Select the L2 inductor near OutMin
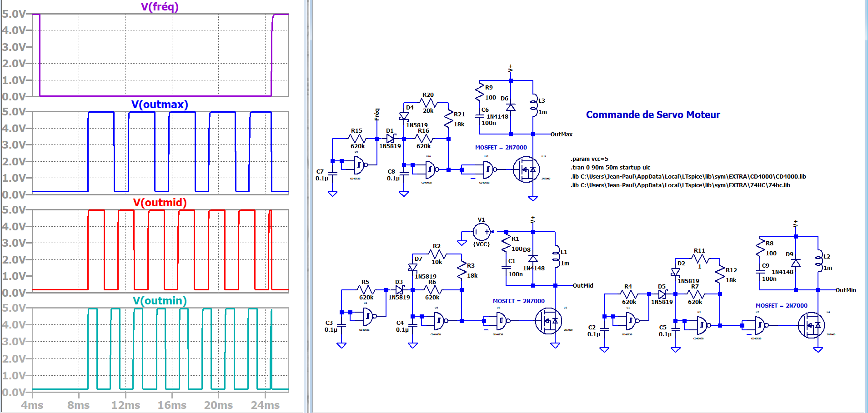868x413 pixels. pos(818,261)
